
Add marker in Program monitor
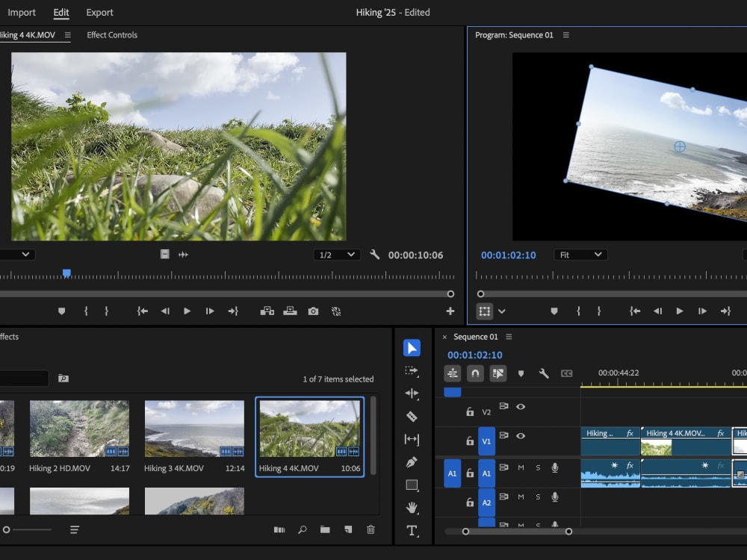[x=554, y=311]
